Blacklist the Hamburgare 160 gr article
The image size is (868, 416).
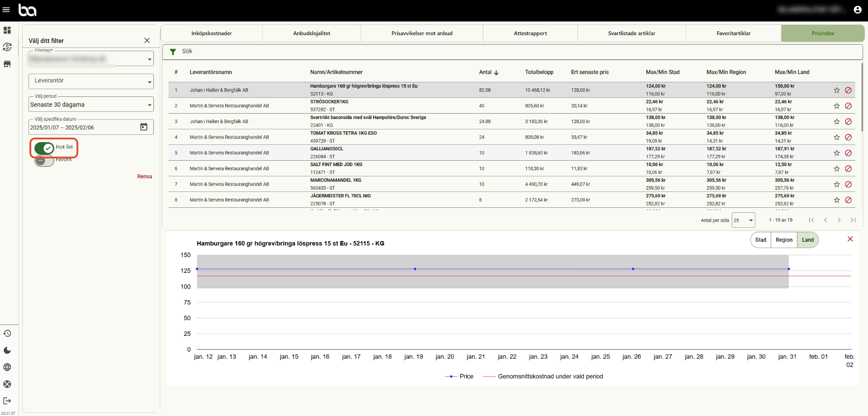click(x=848, y=90)
